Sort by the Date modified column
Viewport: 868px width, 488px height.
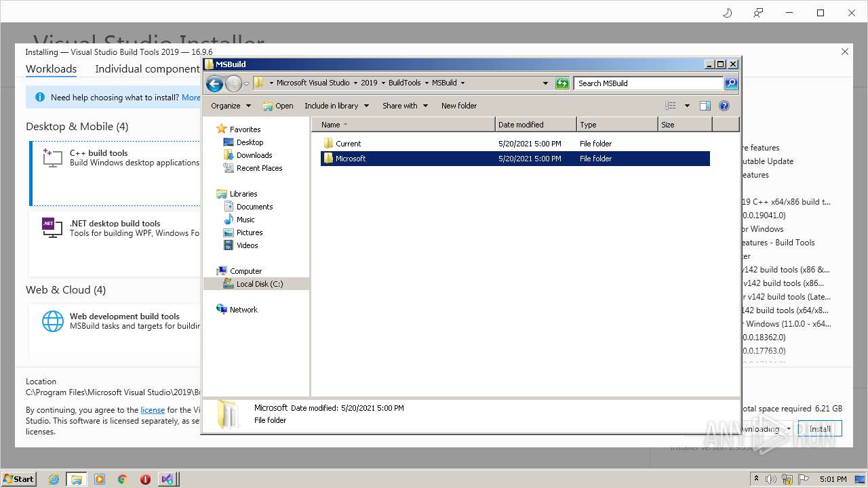click(536, 125)
